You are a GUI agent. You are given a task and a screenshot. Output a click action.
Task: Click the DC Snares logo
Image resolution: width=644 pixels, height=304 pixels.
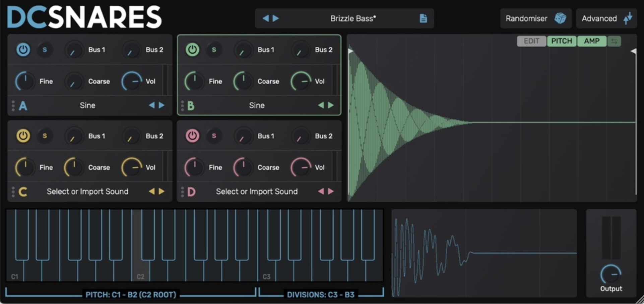pos(84,17)
